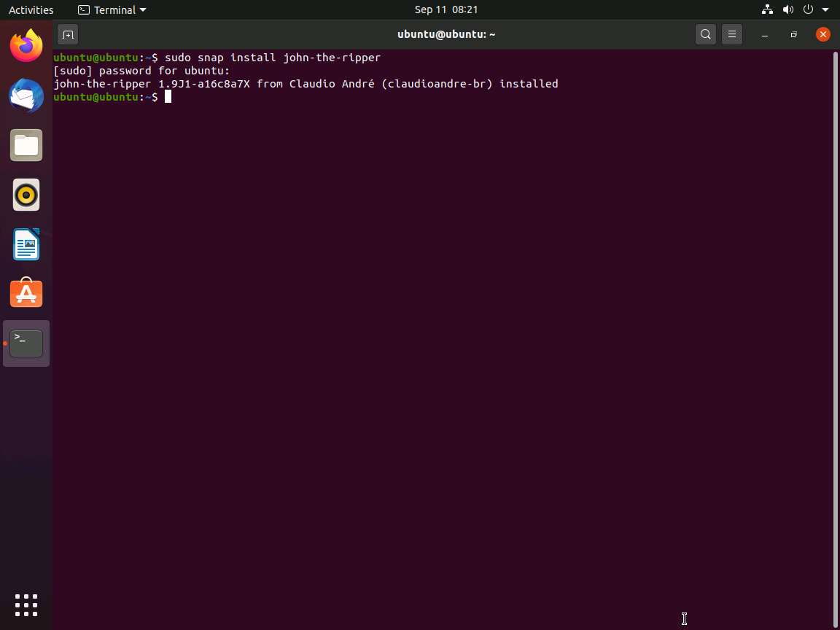Open LibreOffice Writer from dock
Viewport: 840px width, 630px height.
(x=26, y=244)
